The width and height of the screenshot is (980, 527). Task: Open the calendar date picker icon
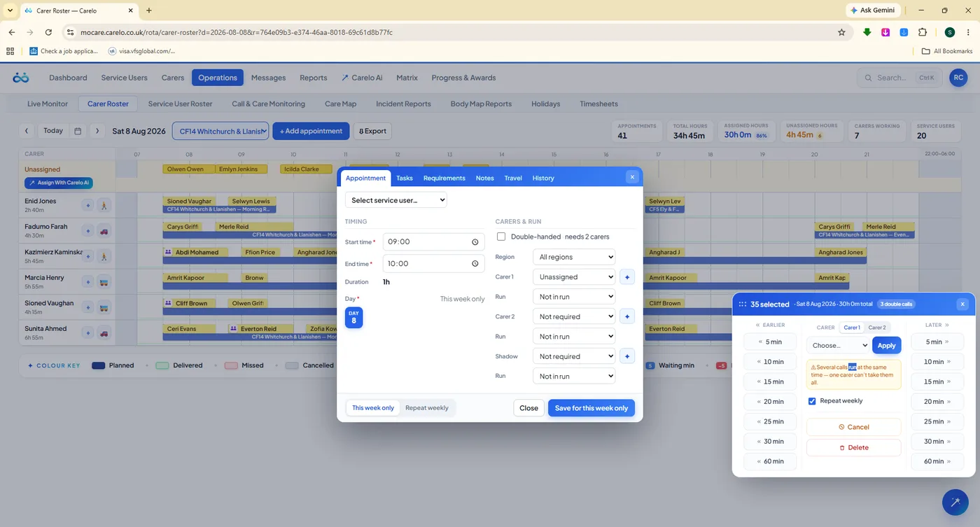coord(78,131)
